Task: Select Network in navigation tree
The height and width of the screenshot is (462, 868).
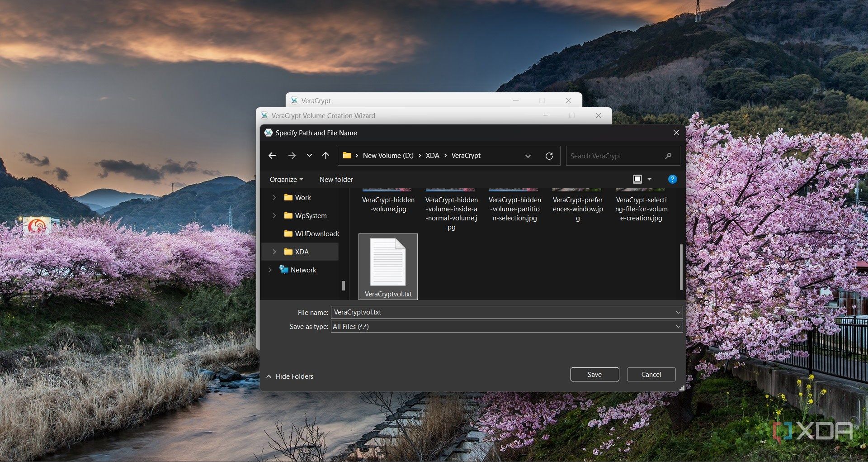Action: (298, 270)
